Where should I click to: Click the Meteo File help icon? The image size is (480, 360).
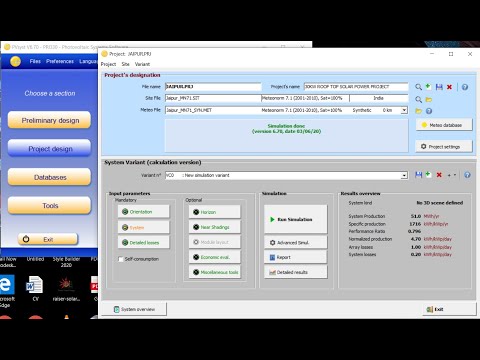coord(429,111)
